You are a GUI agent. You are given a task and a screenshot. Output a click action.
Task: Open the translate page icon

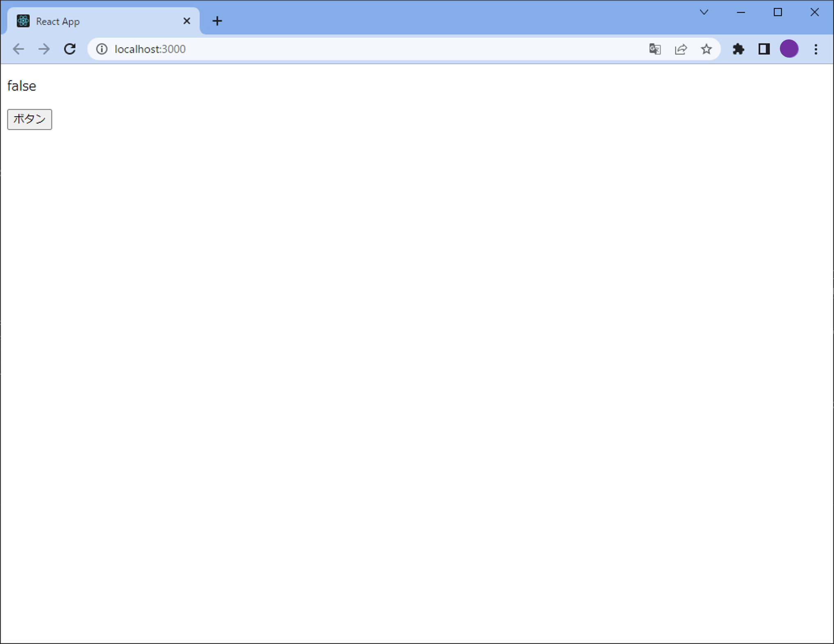click(655, 49)
